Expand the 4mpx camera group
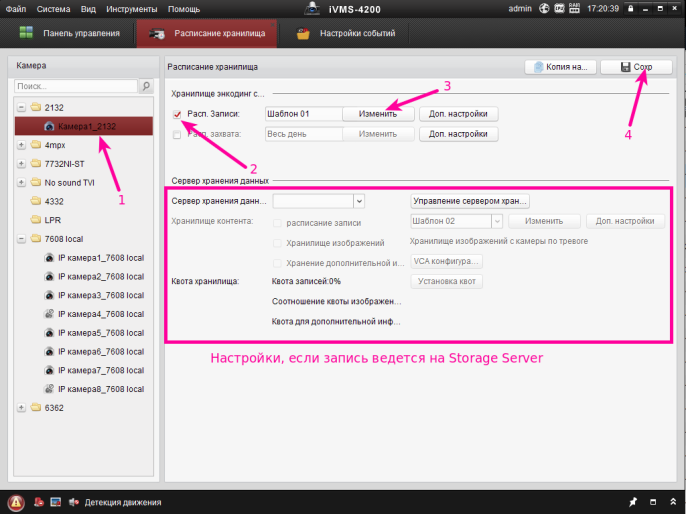The image size is (687, 514). pos(22,144)
